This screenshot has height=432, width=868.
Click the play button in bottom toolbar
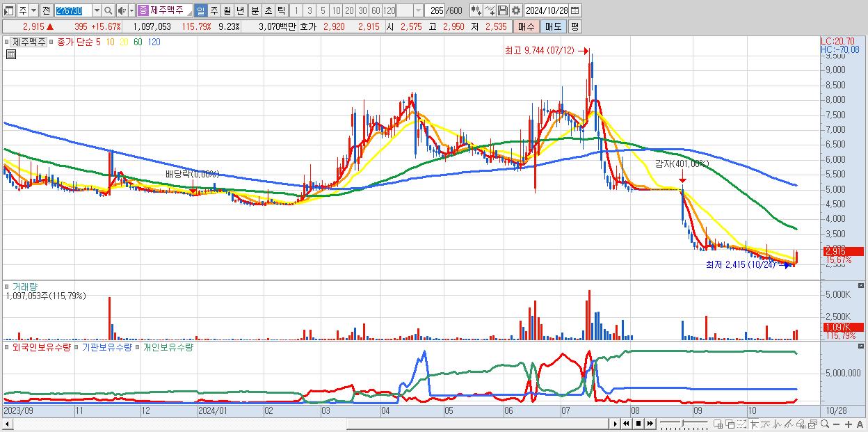[x=616, y=424]
